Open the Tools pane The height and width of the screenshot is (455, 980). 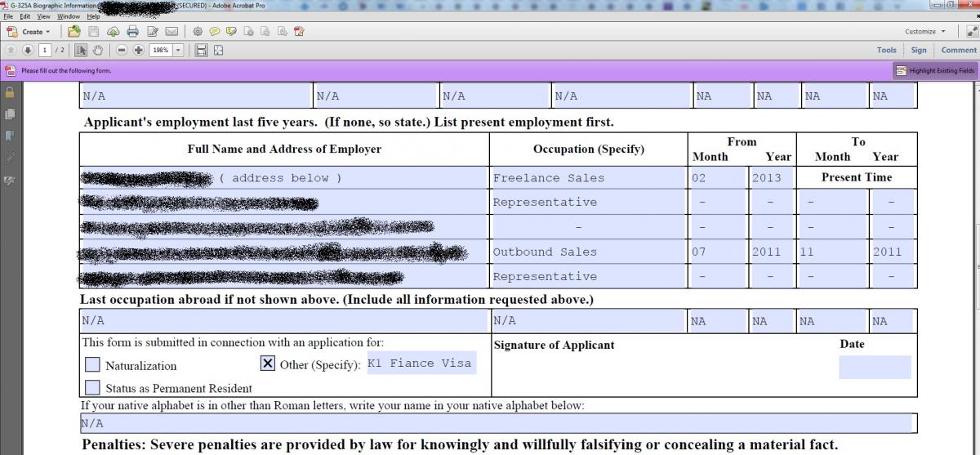point(886,50)
